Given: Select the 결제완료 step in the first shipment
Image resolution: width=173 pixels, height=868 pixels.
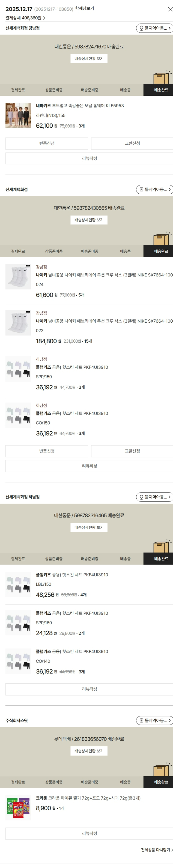Looking at the screenshot, I should tap(18, 90).
